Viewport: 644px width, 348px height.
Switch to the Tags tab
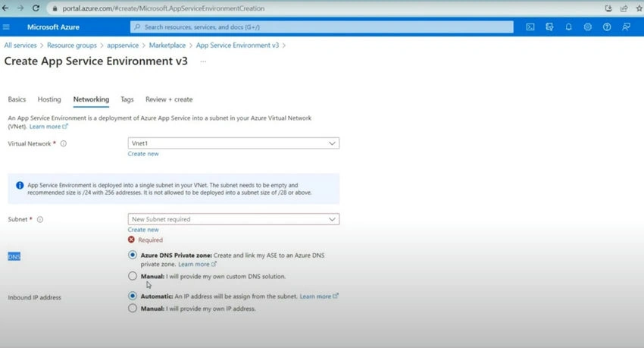[x=127, y=99]
